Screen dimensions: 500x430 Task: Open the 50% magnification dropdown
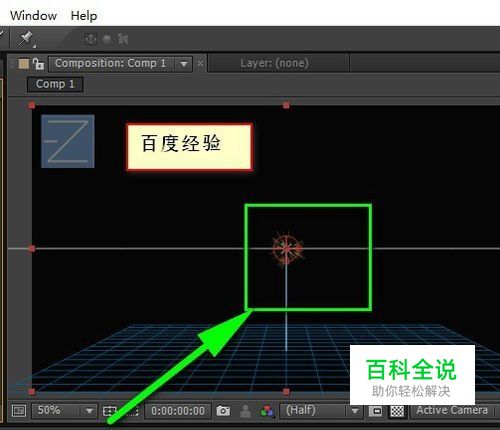tap(64, 411)
